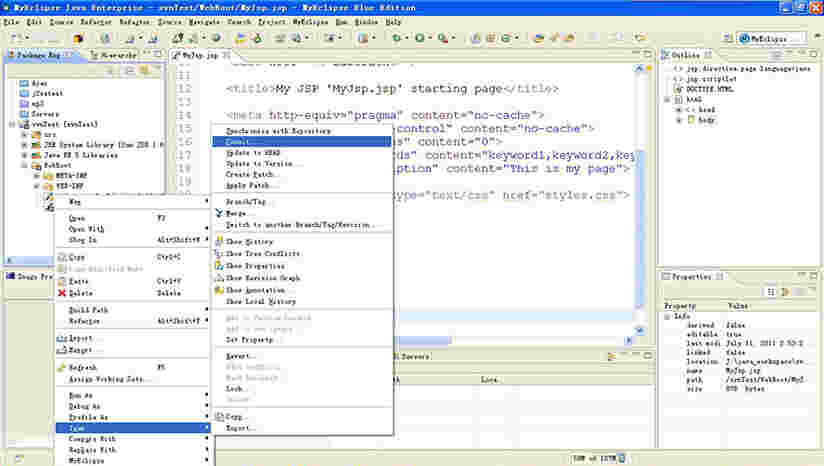Click Show Annotation in the submenu
The height and width of the screenshot is (466, 824).
[255, 290]
